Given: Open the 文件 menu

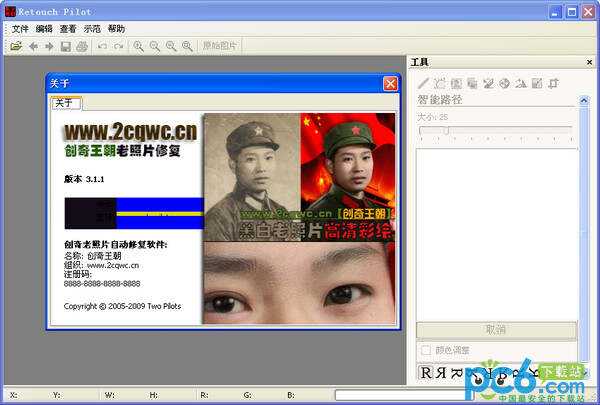Looking at the screenshot, I should pos(20,29).
